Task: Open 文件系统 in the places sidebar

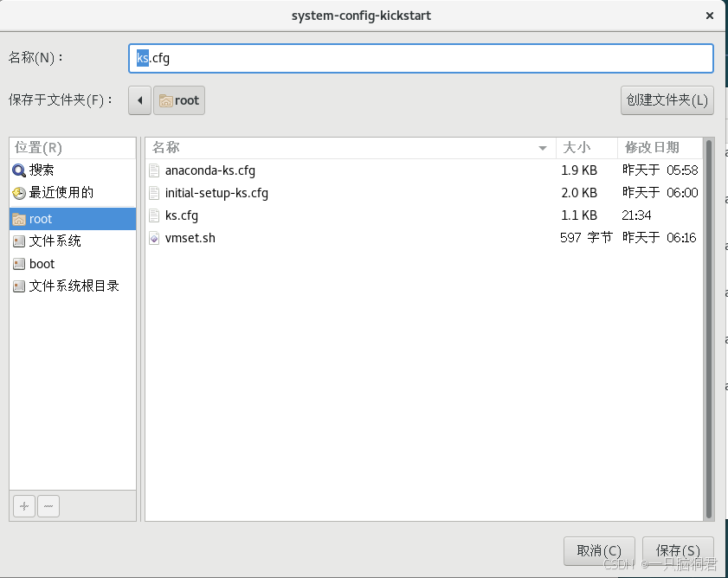Action: click(73, 241)
